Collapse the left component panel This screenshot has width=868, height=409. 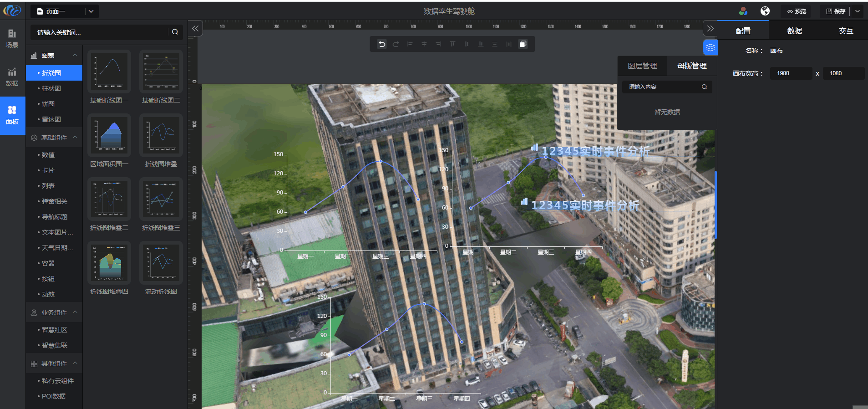[195, 29]
